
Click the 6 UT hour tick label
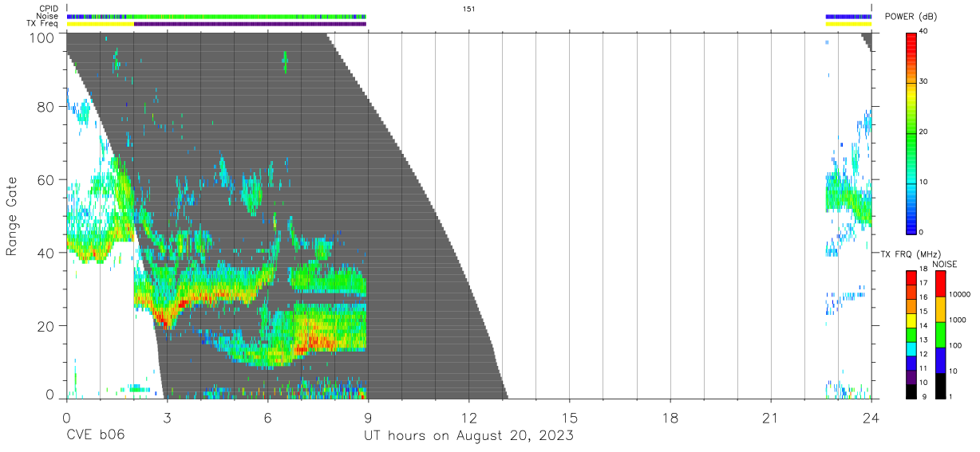click(267, 418)
